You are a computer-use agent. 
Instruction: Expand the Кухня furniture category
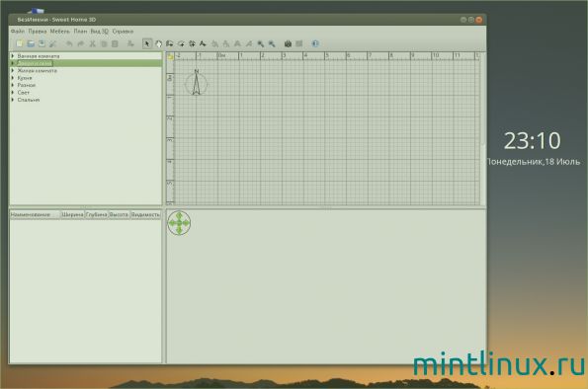13,78
